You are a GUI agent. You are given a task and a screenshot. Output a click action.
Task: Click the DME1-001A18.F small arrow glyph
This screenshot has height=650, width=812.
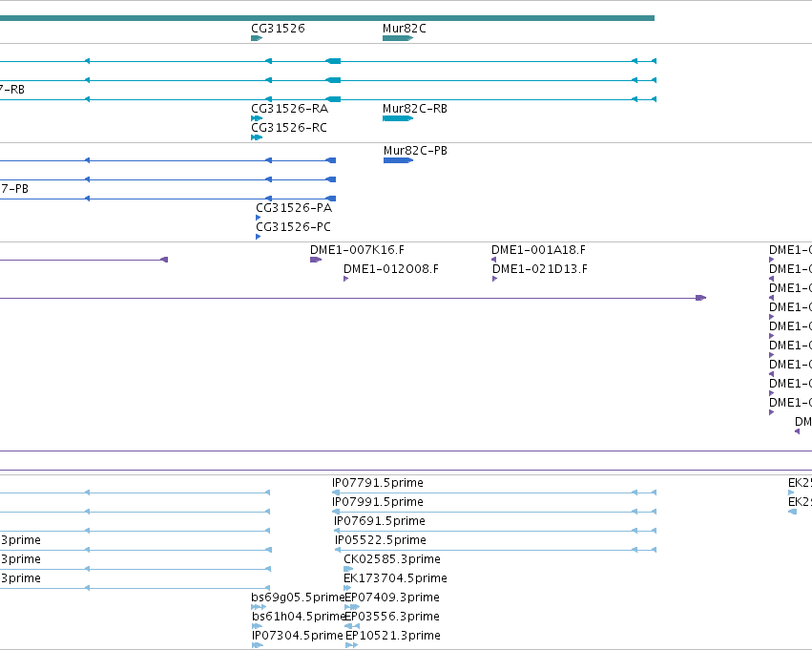(493, 260)
